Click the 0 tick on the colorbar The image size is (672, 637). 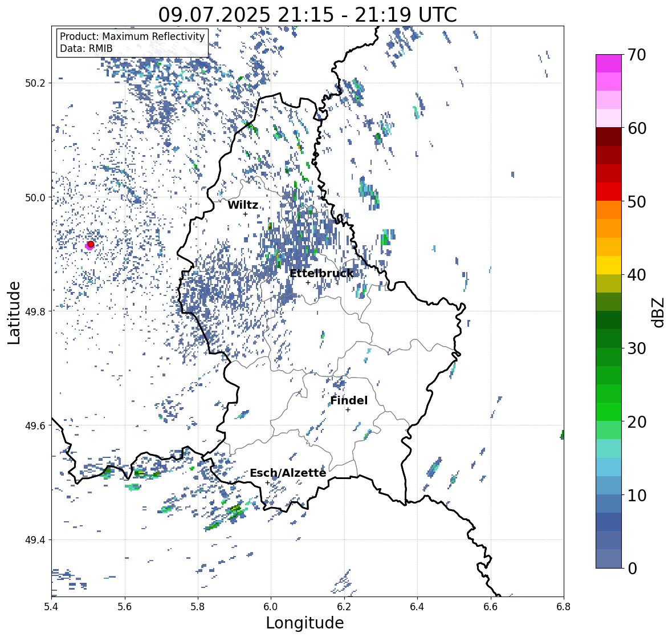pyautogui.click(x=632, y=569)
